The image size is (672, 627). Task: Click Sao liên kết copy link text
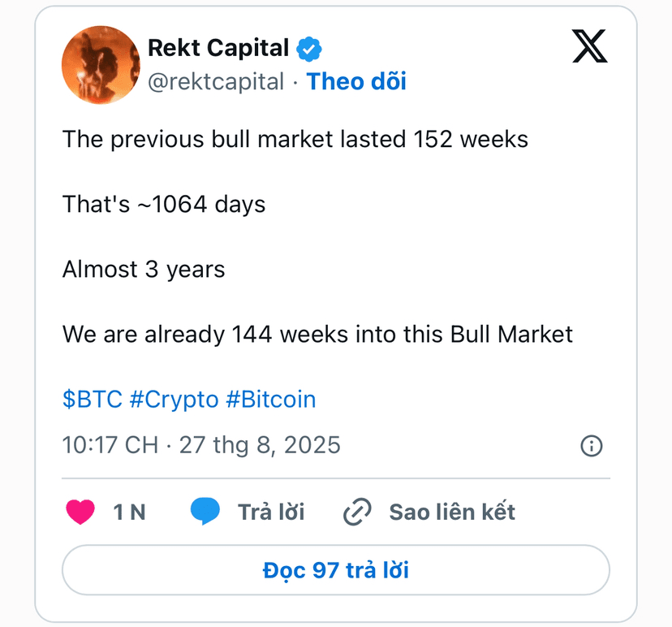452,512
